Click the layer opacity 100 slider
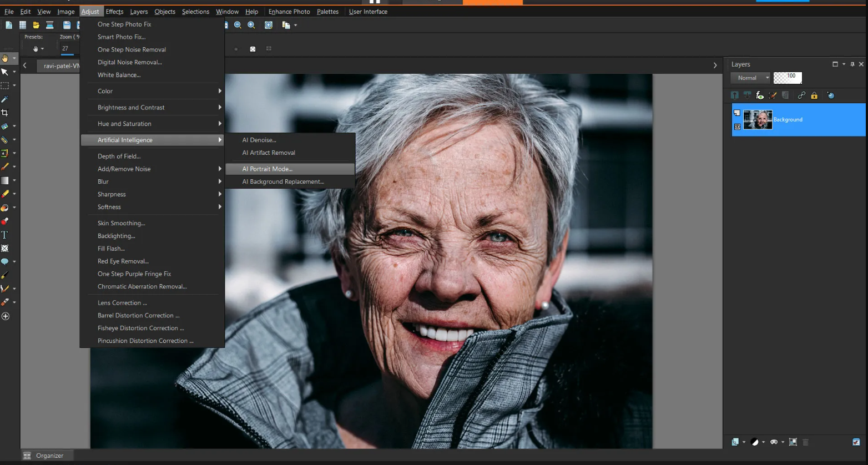 788,78
